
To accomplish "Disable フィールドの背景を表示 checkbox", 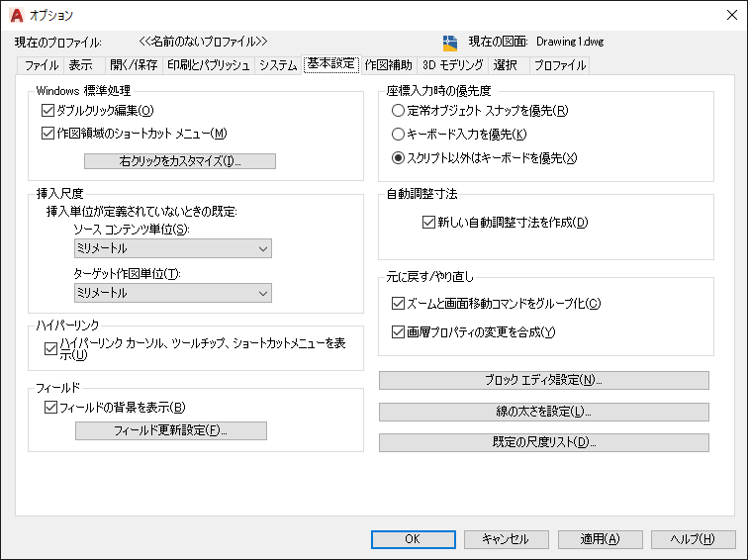I will (51, 407).
